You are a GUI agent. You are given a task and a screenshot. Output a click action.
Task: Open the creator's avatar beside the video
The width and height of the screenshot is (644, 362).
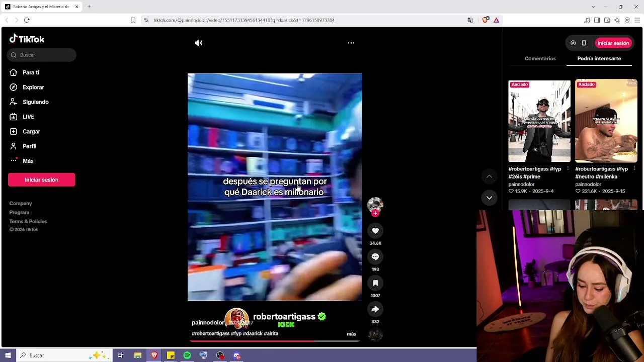[375, 205]
